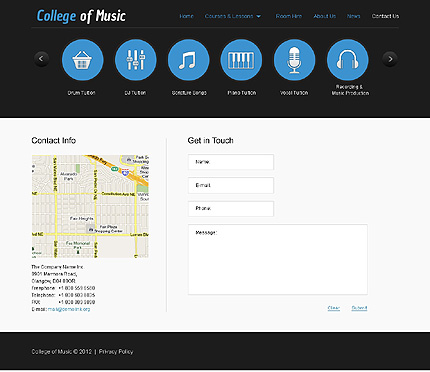Open the About Us menu item
Viewport: 430px width, 372px height.
(324, 16)
